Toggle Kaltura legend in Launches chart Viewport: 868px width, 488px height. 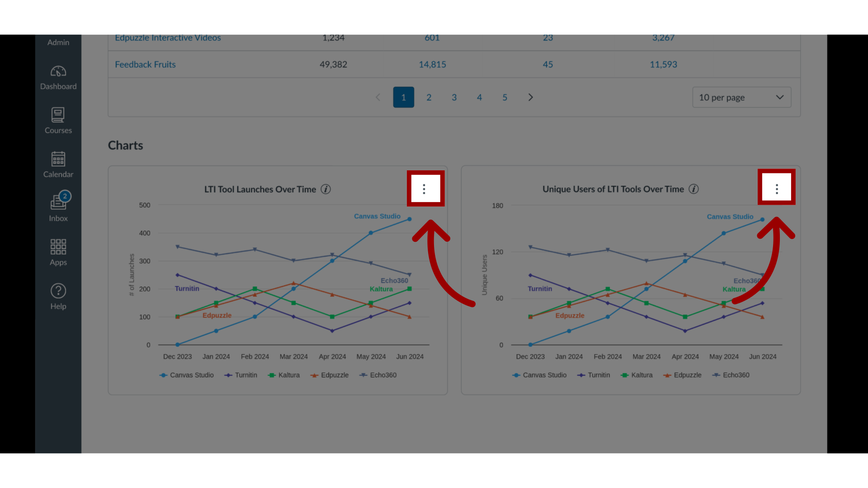[284, 375]
